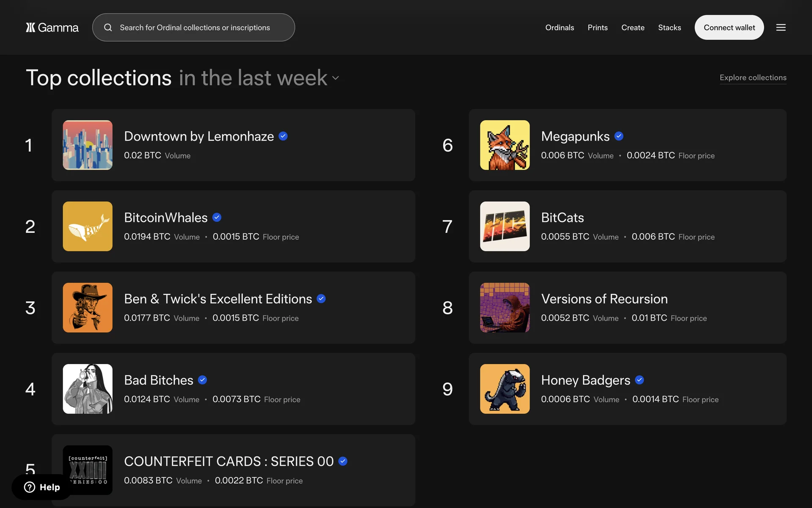Screen dimensions: 812x508
Task: Click the verified badge beside Megapunks
Action: click(x=619, y=136)
